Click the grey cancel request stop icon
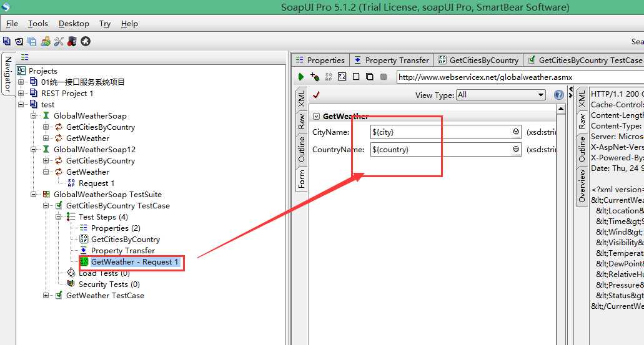The height and width of the screenshot is (345, 644). [x=384, y=77]
